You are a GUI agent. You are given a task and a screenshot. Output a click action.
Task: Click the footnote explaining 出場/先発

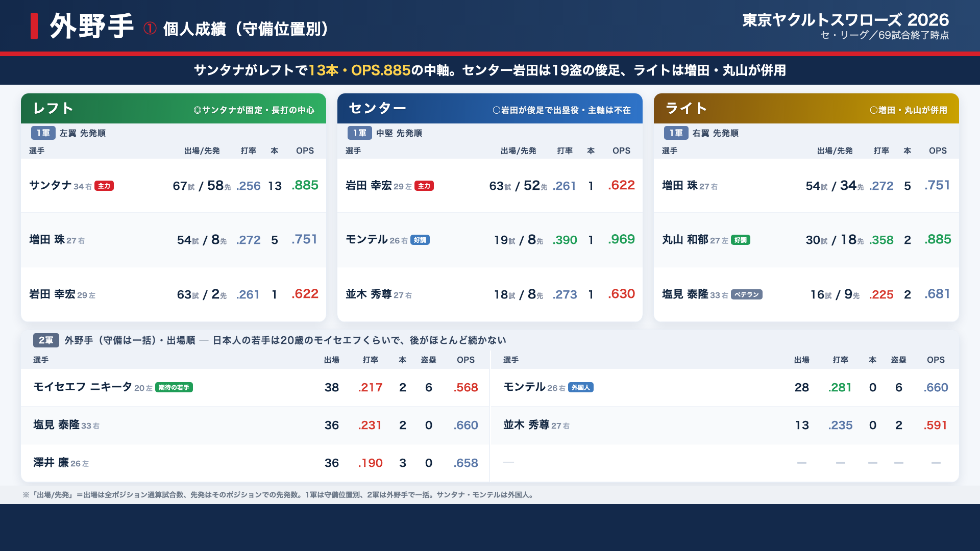(x=279, y=495)
